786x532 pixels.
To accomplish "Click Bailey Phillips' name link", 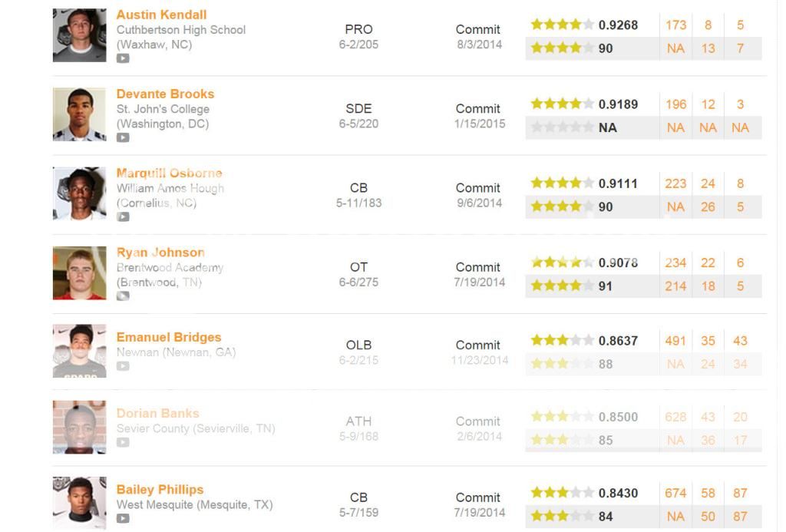I will (x=160, y=489).
